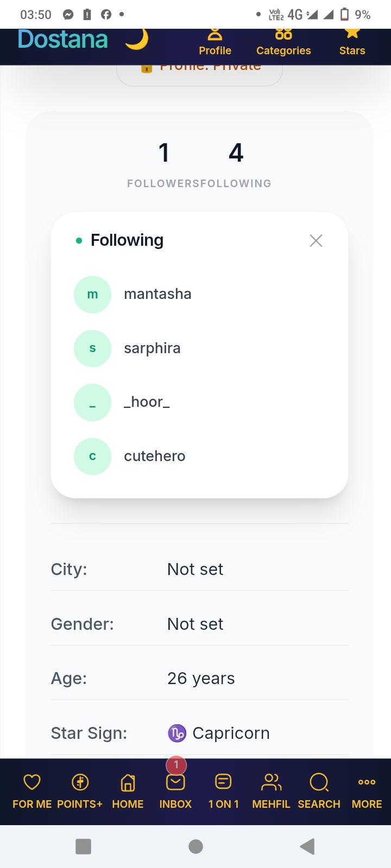Open the Points+ coin icon
Viewport: 391px width, 868px height.
point(80,782)
